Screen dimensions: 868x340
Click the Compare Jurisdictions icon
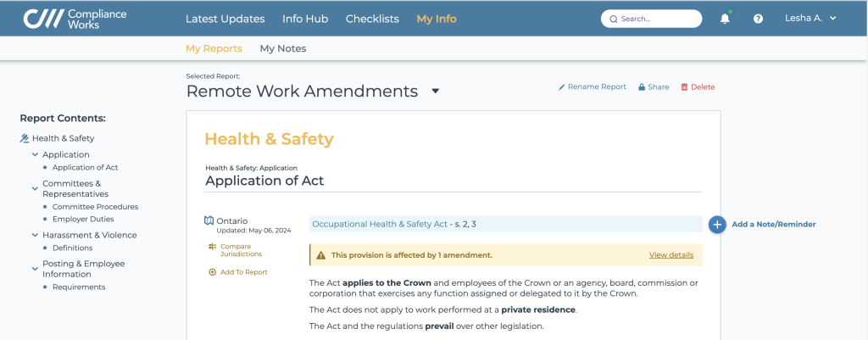(x=212, y=247)
